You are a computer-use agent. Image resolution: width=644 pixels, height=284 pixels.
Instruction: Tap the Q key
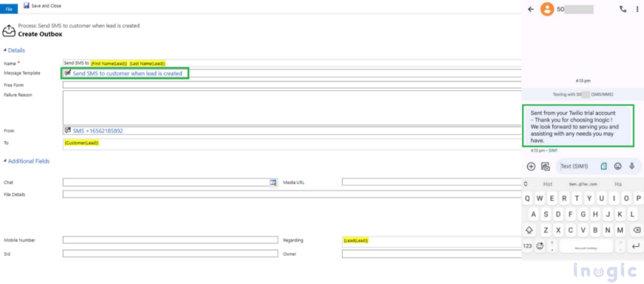tap(528, 199)
